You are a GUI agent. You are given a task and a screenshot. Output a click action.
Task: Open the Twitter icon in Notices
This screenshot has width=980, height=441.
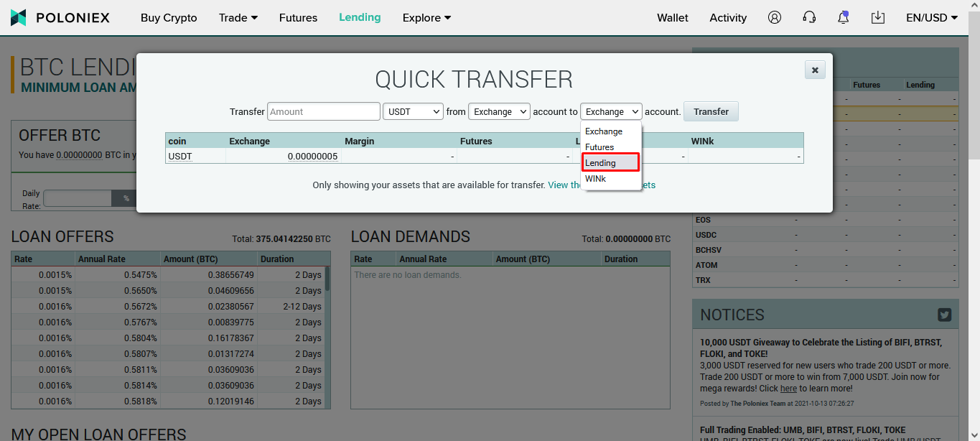tap(945, 315)
